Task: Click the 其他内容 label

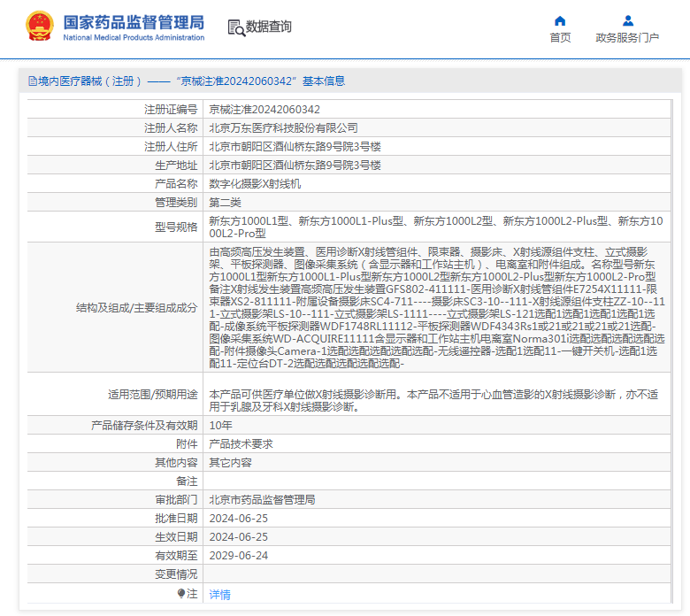Action: click(176, 462)
